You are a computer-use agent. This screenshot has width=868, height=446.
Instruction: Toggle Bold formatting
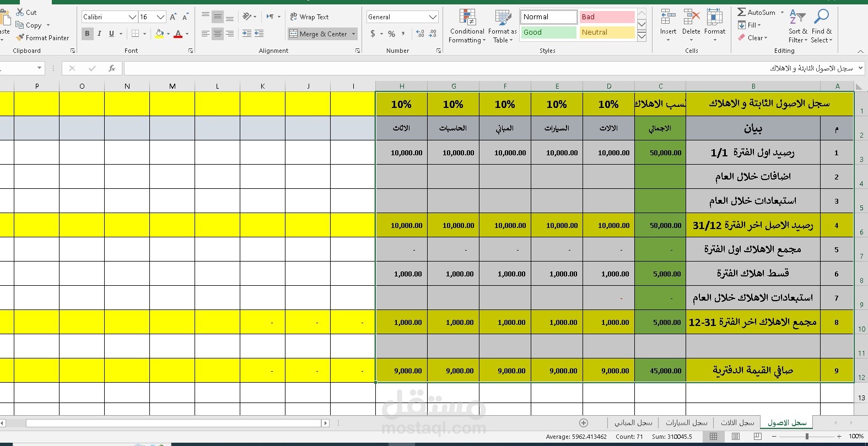coord(87,34)
